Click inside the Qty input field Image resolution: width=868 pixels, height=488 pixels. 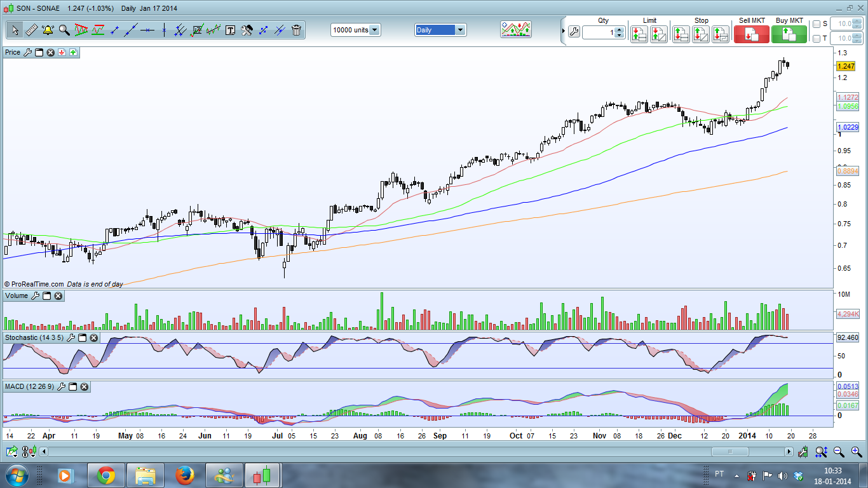[x=598, y=32]
